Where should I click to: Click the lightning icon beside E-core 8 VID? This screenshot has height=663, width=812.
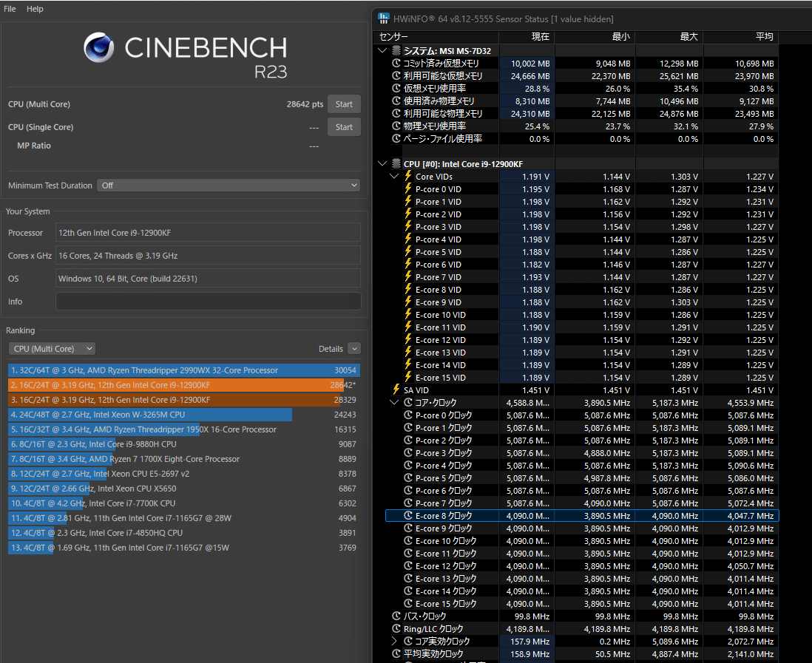click(x=408, y=289)
